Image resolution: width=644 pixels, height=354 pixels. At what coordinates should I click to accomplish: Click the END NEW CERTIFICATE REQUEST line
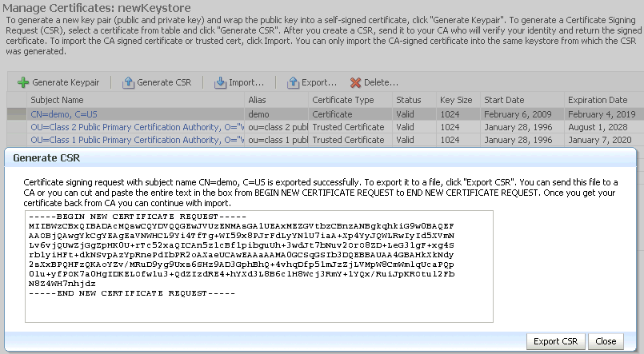coord(132,293)
